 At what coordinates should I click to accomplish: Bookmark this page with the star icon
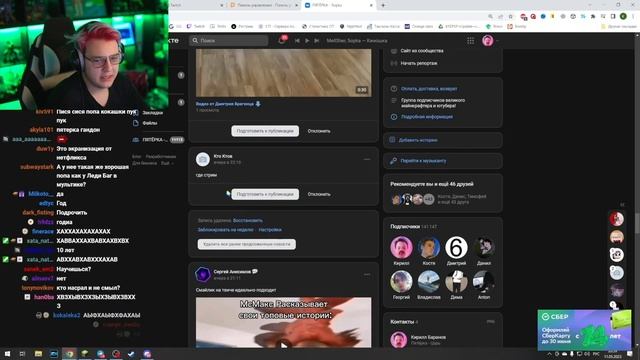click(x=510, y=16)
